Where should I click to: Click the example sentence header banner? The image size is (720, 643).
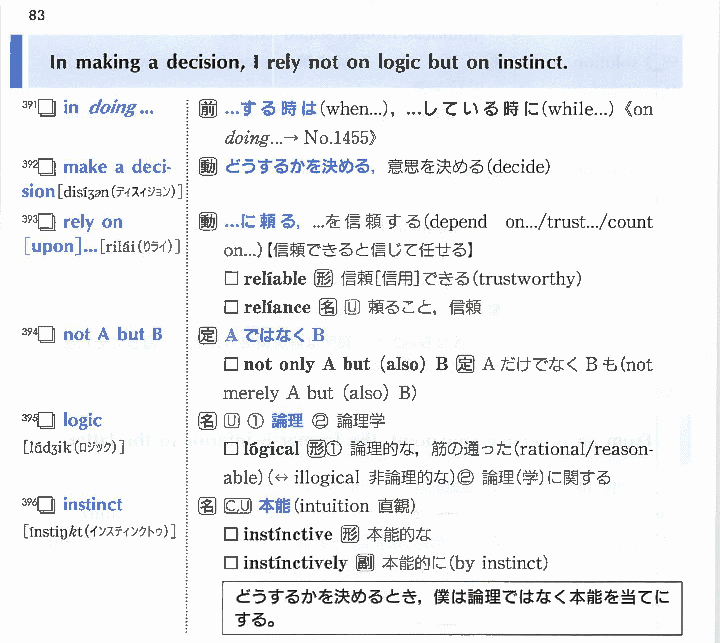click(350, 62)
